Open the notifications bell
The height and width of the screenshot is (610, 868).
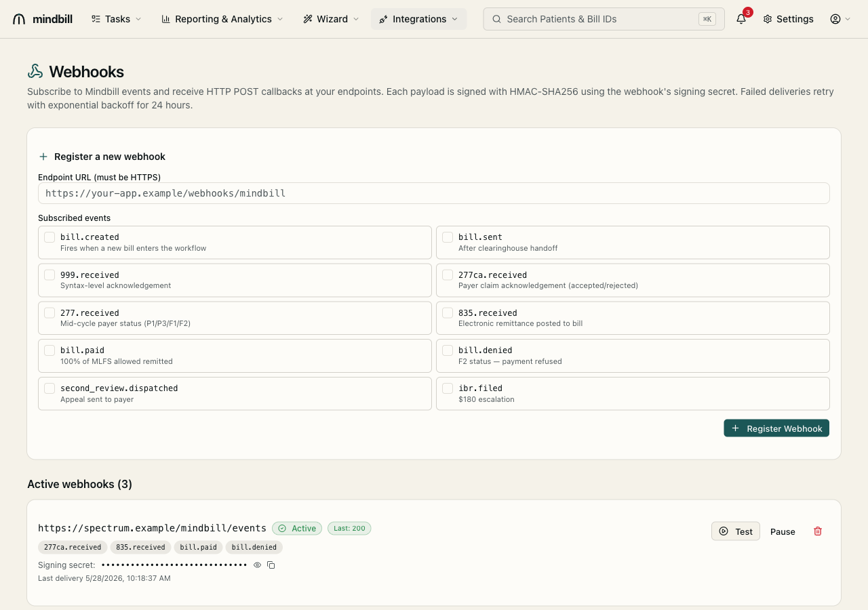pyautogui.click(x=741, y=19)
